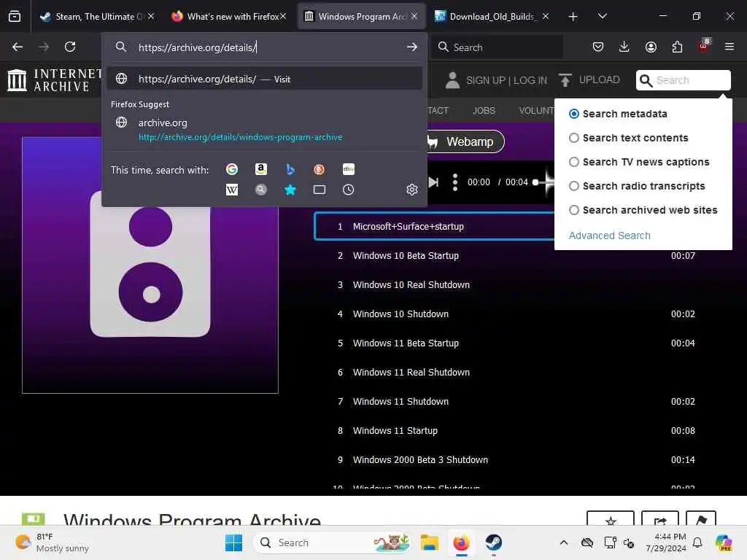Screen dimensions: 747x560
Task: Click the speaker album art thumbnail
Action: [x=150, y=265]
